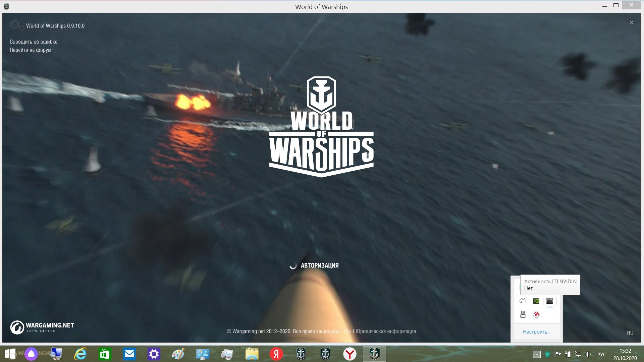Click the Safely Remove Hardware tray icon
The width and height of the screenshot is (644, 362).
click(523, 314)
